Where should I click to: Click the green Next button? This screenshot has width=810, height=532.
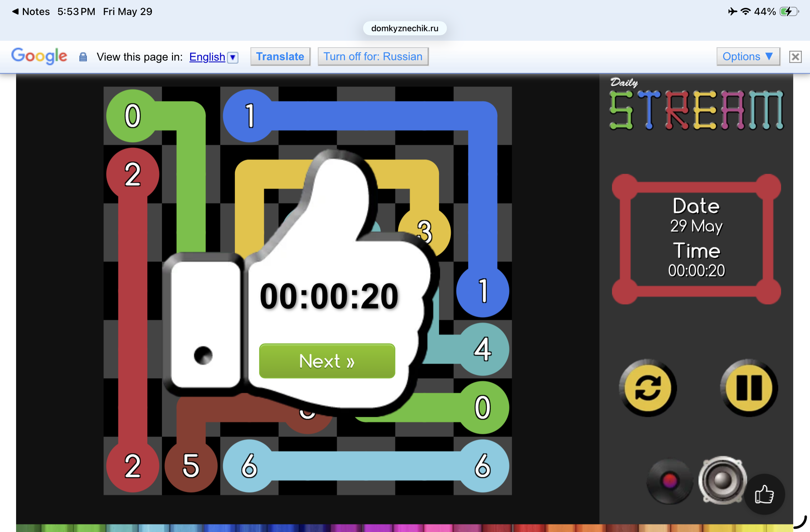pos(327,361)
